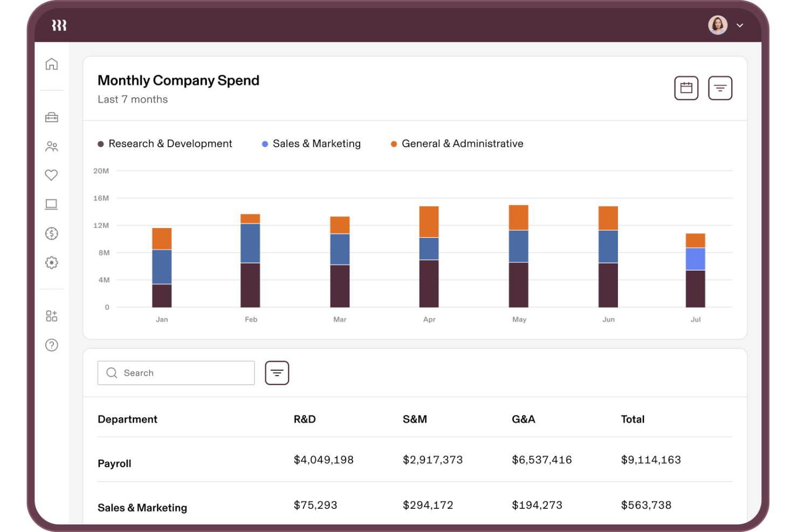The image size is (798, 532).
Task: Open the filter icon beside the search box
Action: 277,372
